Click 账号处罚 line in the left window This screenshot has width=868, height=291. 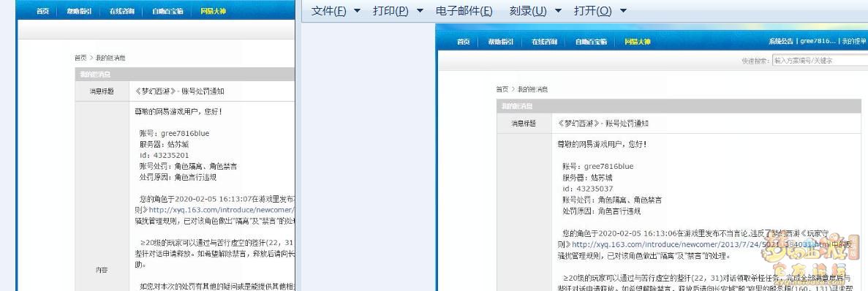(x=188, y=167)
